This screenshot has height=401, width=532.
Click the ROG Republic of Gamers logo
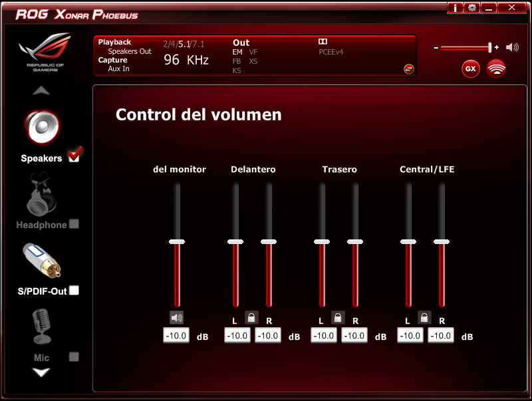tap(45, 52)
